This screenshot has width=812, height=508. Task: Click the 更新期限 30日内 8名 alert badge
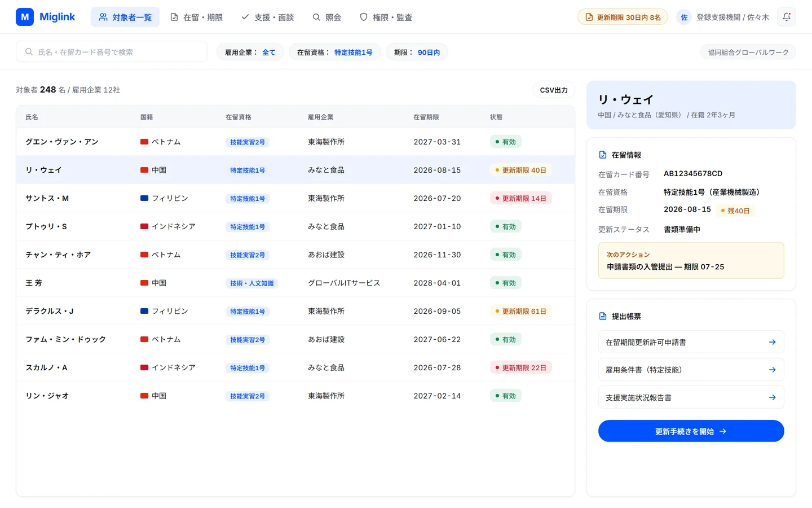[623, 17]
